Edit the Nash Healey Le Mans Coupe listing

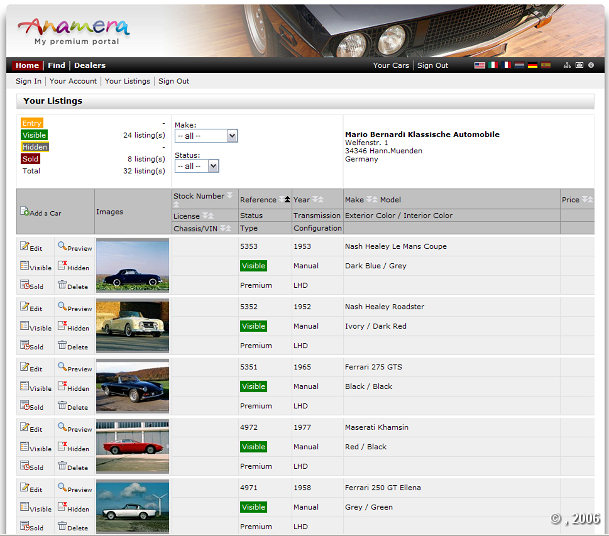(31, 247)
